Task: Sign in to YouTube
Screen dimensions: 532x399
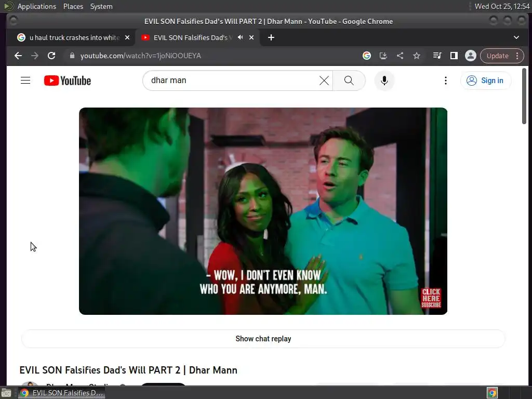Action: 486,81
